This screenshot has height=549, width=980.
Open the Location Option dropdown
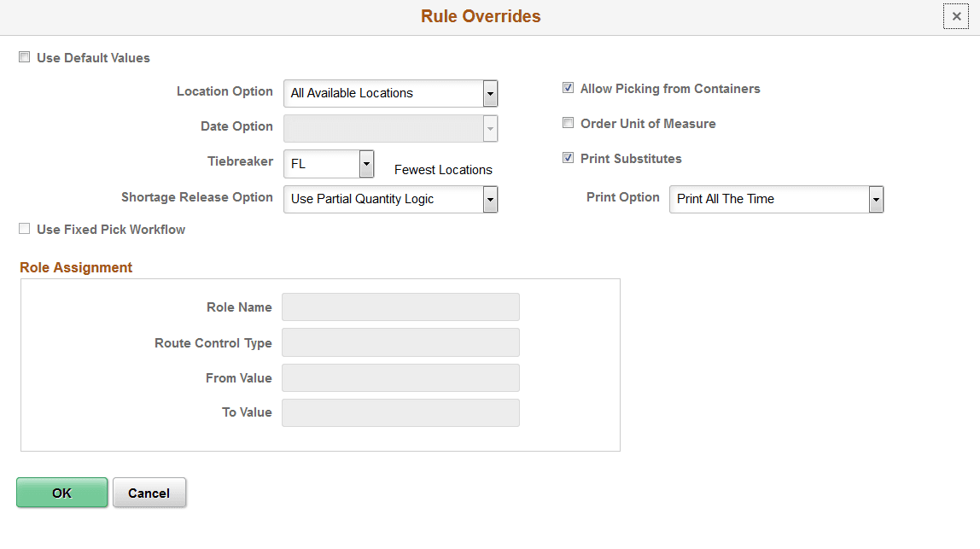click(x=490, y=93)
